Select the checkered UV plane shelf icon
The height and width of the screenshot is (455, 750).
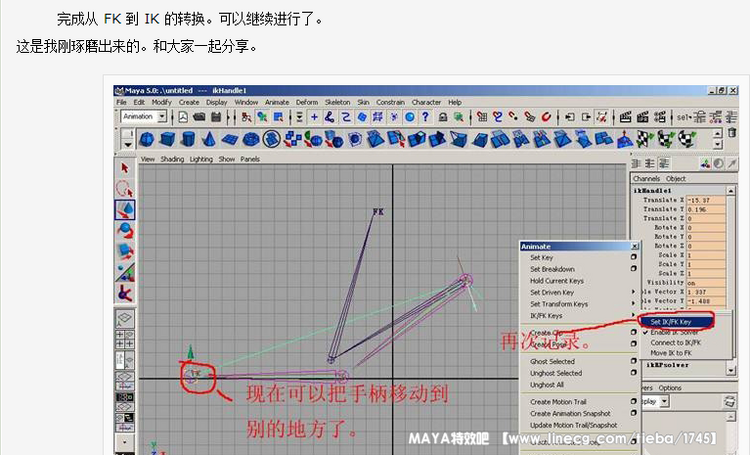(644, 139)
